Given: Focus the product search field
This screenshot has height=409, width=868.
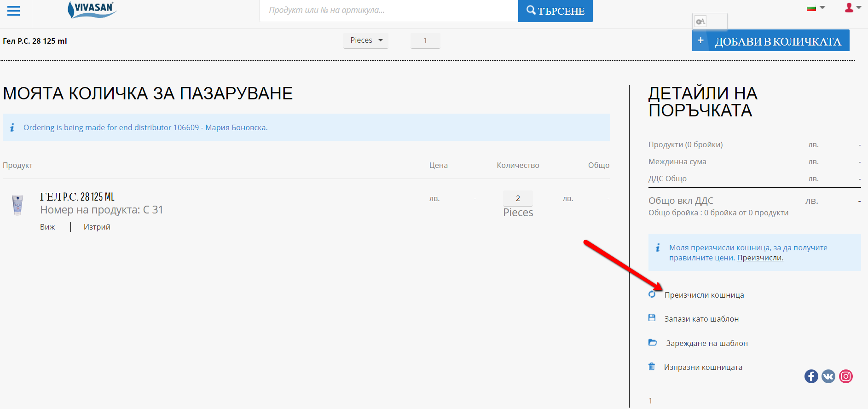Looking at the screenshot, I should [389, 11].
